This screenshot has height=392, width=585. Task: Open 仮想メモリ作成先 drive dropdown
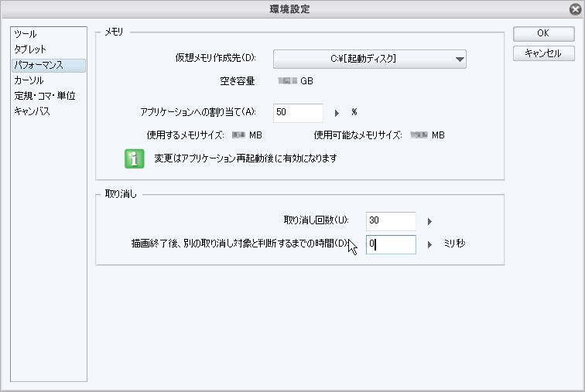[x=370, y=59]
